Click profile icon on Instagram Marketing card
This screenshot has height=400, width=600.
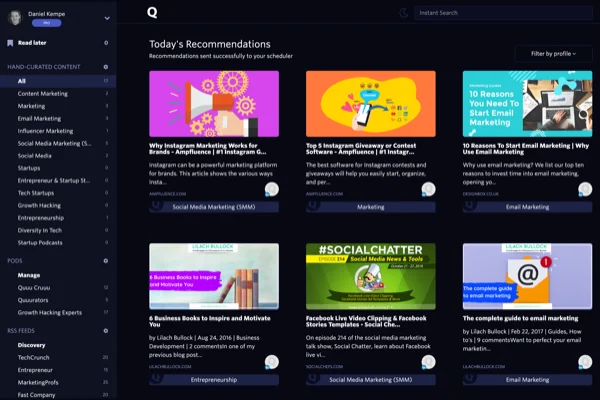(x=272, y=189)
